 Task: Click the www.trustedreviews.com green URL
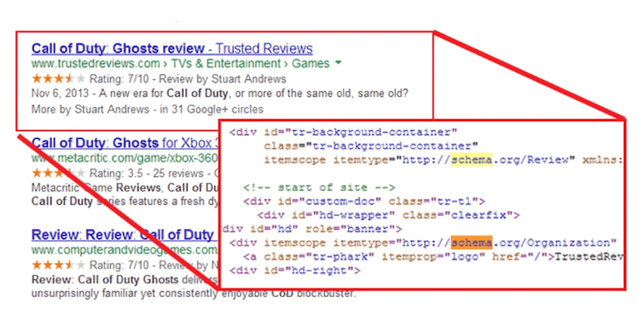pyautogui.click(x=96, y=63)
